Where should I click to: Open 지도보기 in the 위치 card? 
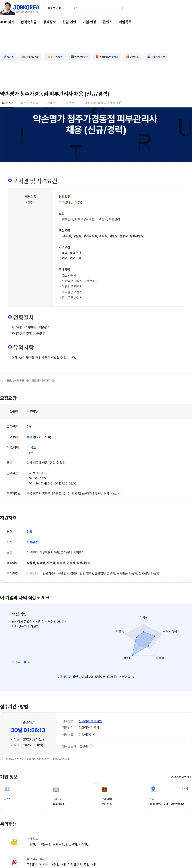pyautogui.click(x=183, y=788)
